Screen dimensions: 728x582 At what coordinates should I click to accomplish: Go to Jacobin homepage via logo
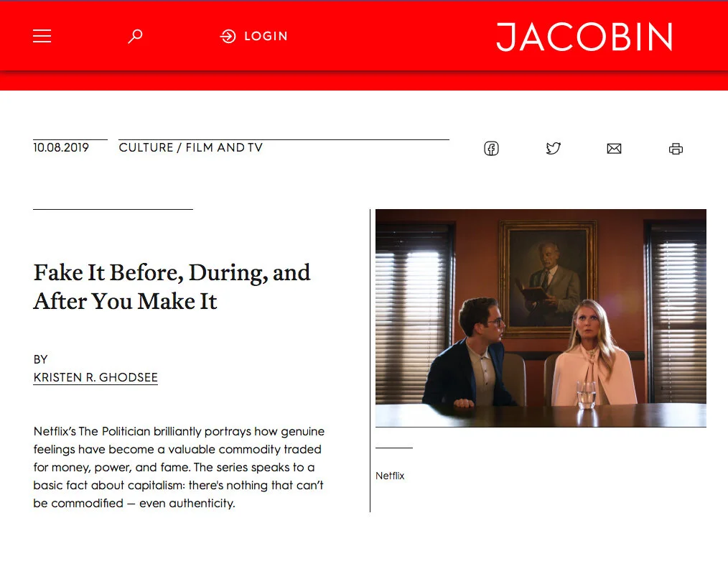(x=585, y=37)
